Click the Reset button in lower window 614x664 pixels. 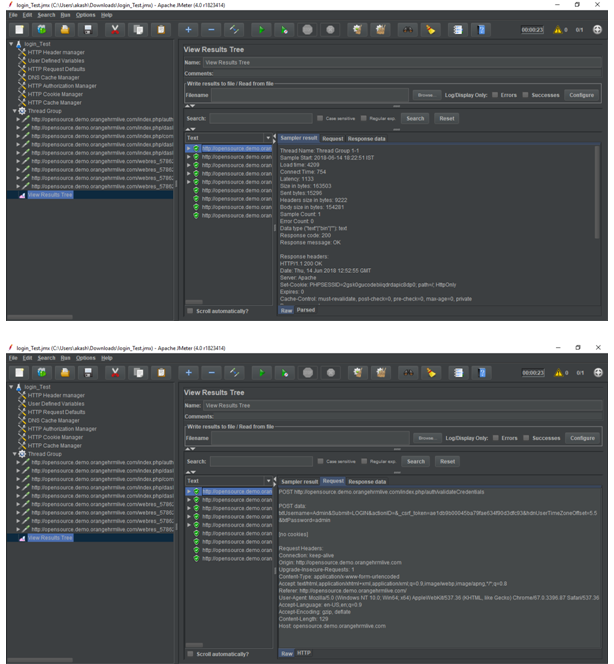pyautogui.click(x=448, y=462)
